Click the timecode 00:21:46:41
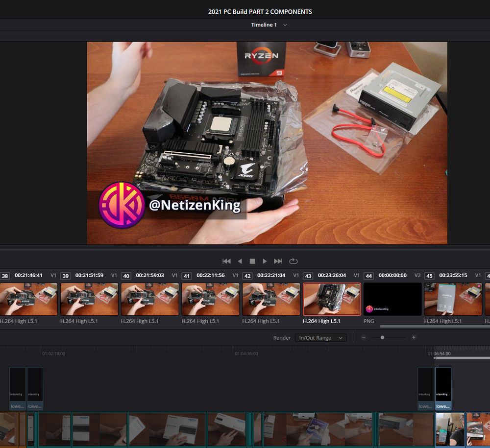The height and width of the screenshot is (448, 490). (28, 275)
